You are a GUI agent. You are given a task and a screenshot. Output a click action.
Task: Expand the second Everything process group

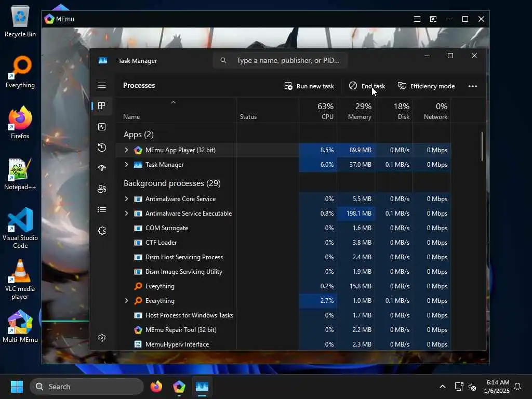click(x=126, y=301)
